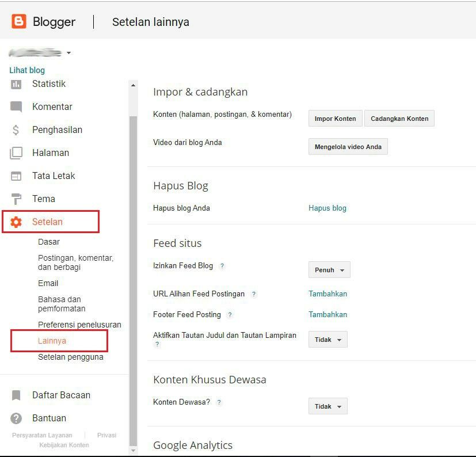Open Halaman using its pages icon
This screenshot has width=476, height=457.
click(x=16, y=153)
